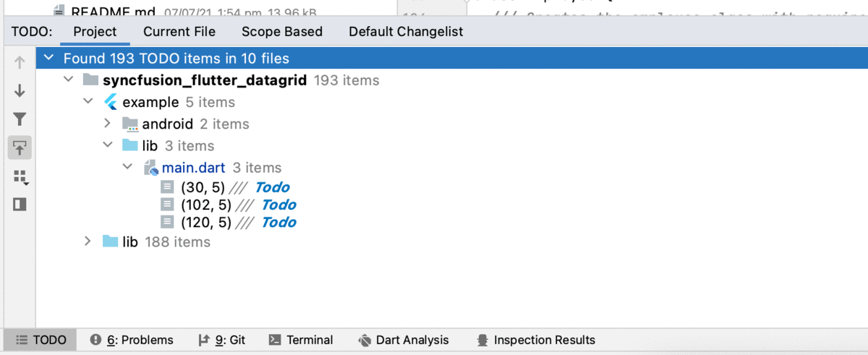Viewport: 868px width, 355px height.
Task: Open the TODO filter funnel icon
Action: tap(20, 119)
